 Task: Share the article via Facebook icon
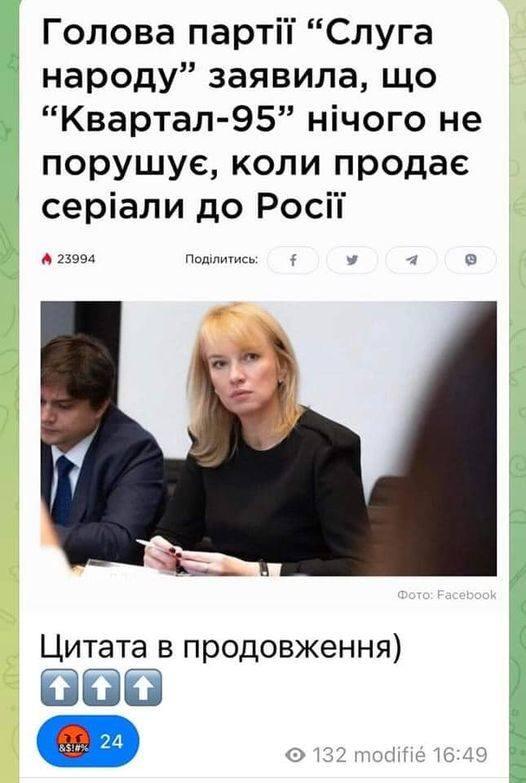coord(293,260)
